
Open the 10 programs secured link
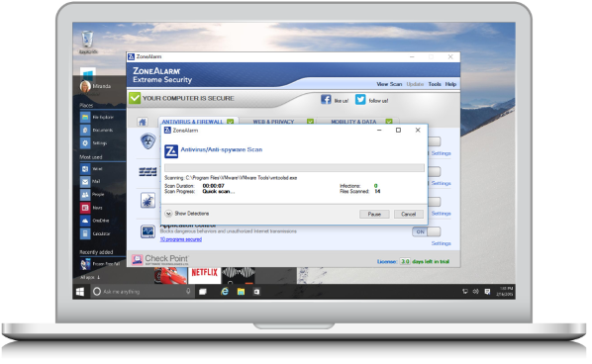pos(181,239)
